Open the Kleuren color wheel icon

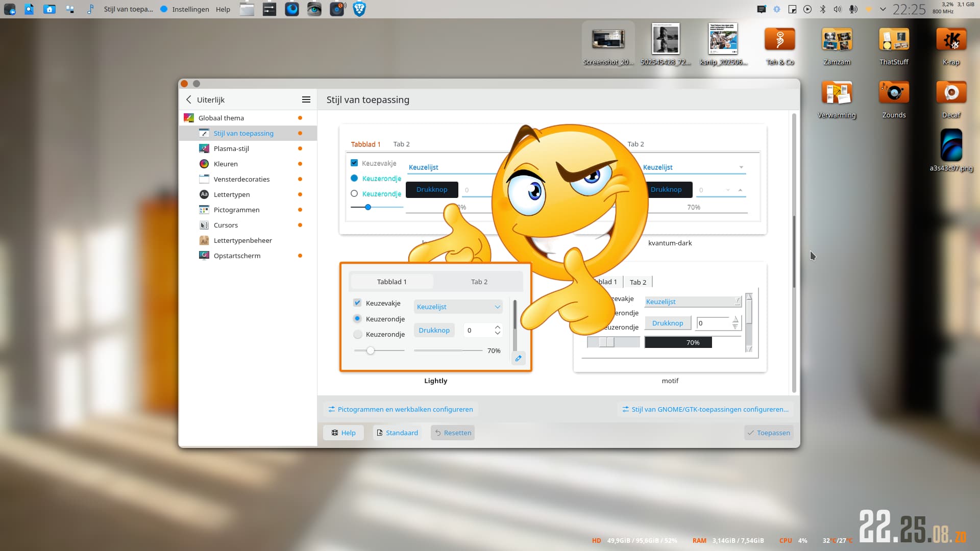point(204,164)
